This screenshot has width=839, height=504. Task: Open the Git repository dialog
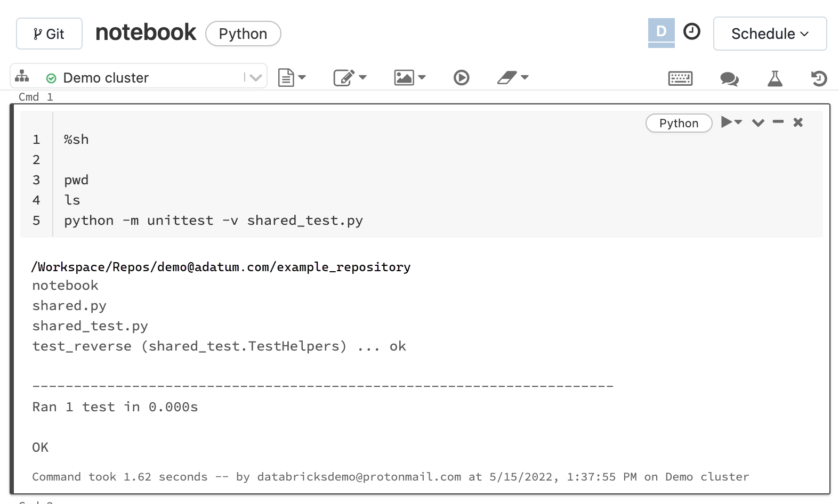[x=49, y=34]
